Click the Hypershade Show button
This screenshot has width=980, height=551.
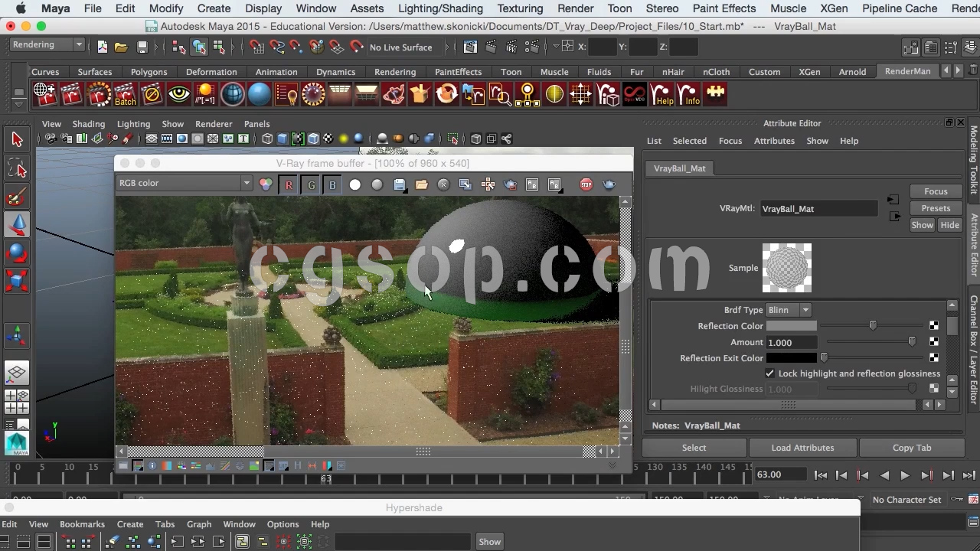click(489, 542)
